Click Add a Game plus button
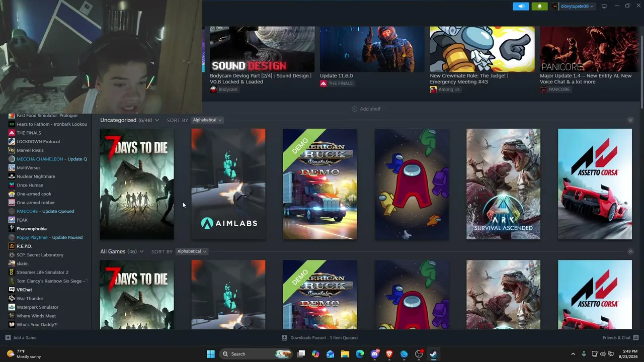This screenshot has height=362, width=644. (8, 338)
